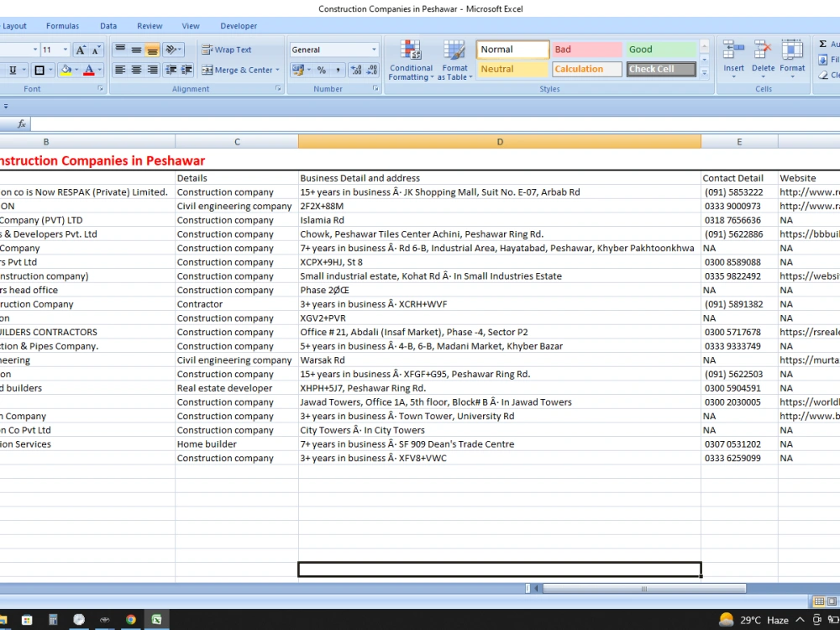The width and height of the screenshot is (840, 630).
Task: Apply the Neutral cell style
Action: (x=512, y=69)
